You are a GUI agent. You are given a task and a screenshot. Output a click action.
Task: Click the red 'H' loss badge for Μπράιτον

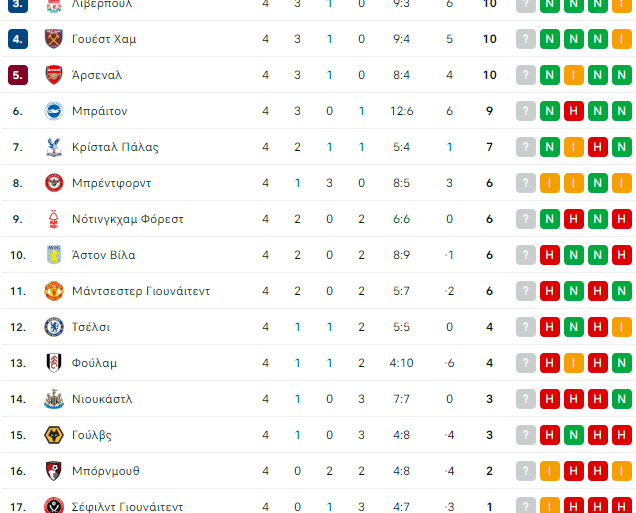[574, 111]
